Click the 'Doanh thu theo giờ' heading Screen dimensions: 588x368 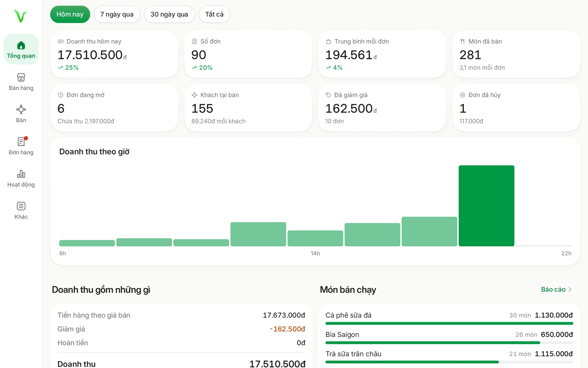tap(94, 152)
